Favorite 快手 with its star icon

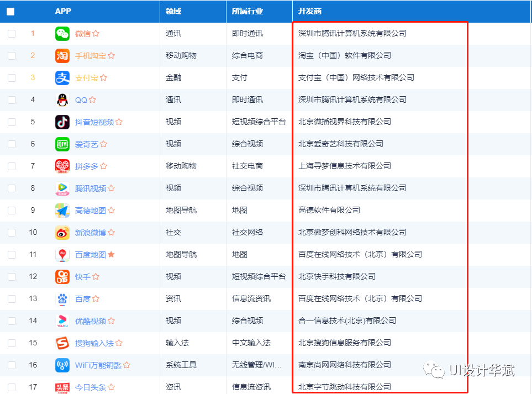click(96, 276)
